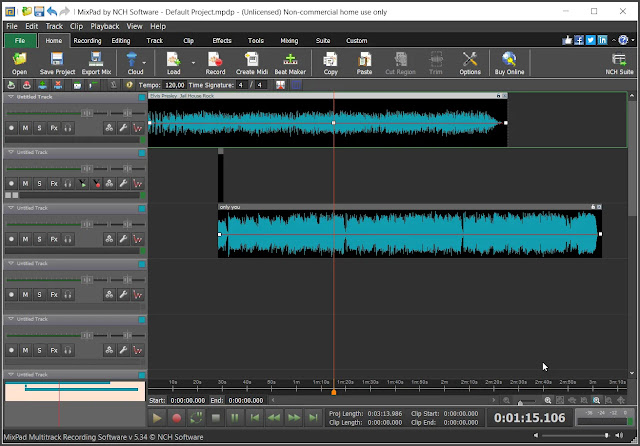The image size is (640, 446).
Task: Click Export Mix toolbar icon
Action: (96, 63)
